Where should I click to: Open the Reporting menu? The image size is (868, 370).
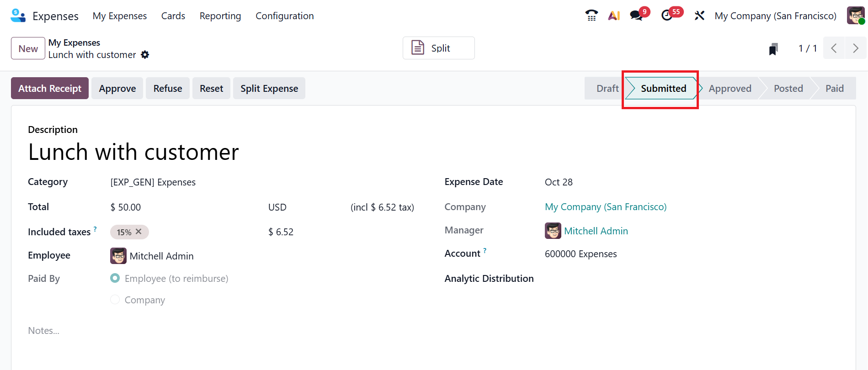click(220, 16)
